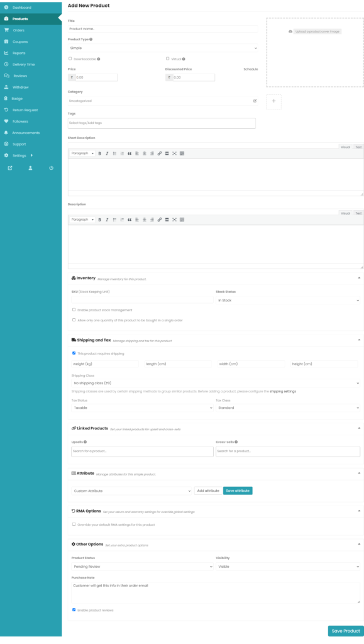This screenshot has width=364, height=644.
Task: Click the Reviews sidebar icon
Action: tap(6, 75)
